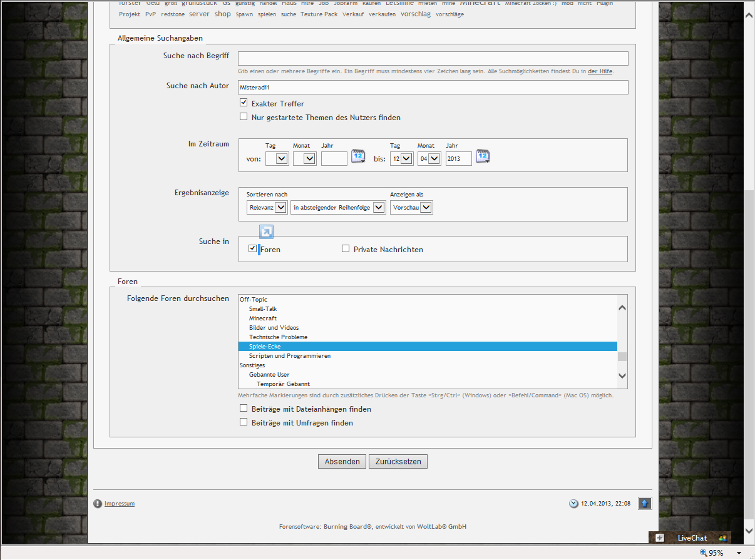Screen dimensions: 755x560
Task: Click the zoom magnifier icon in status bar
Action: coord(704,553)
